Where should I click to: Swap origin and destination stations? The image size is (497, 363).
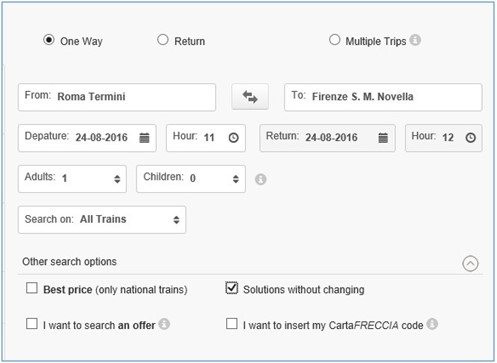pyautogui.click(x=250, y=97)
